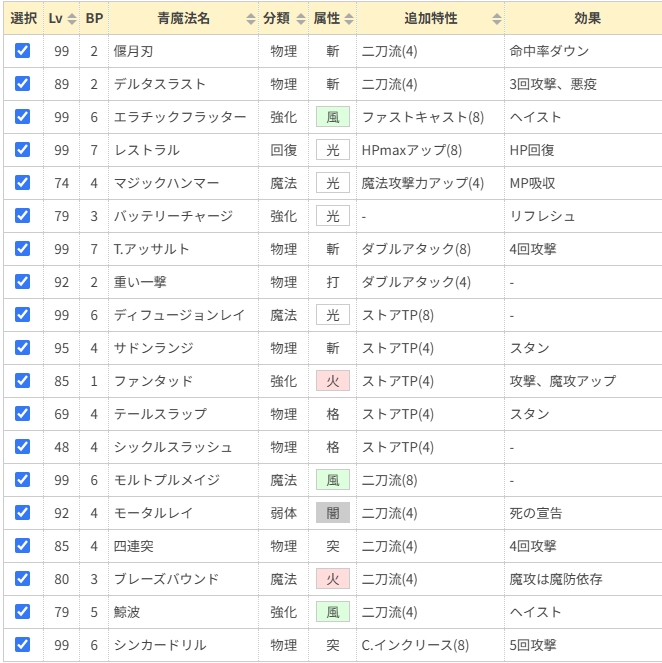This screenshot has height=663, width=662.
Task: Click the 選択 column header
Action: (23, 18)
